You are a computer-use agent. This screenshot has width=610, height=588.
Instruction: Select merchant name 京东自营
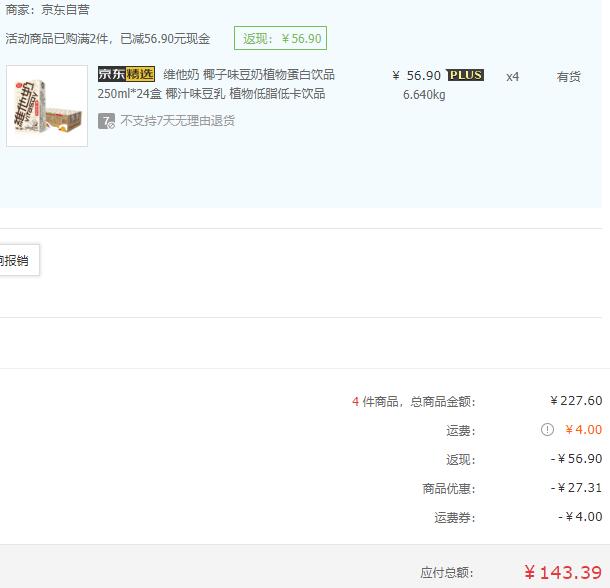(65, 9)
